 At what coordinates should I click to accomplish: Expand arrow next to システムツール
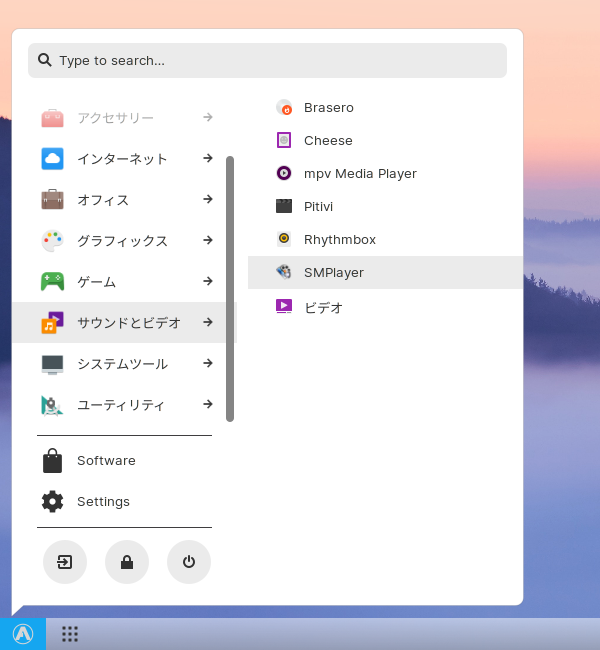(208, 363)
